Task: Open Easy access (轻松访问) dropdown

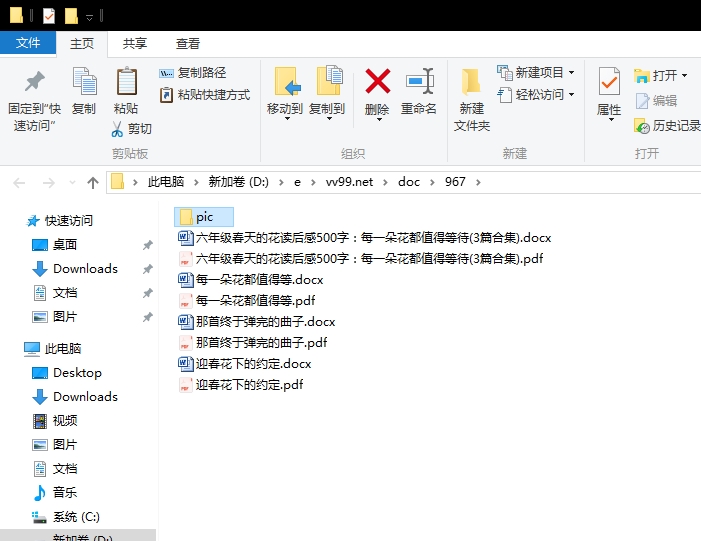Action: coord(536,95)
